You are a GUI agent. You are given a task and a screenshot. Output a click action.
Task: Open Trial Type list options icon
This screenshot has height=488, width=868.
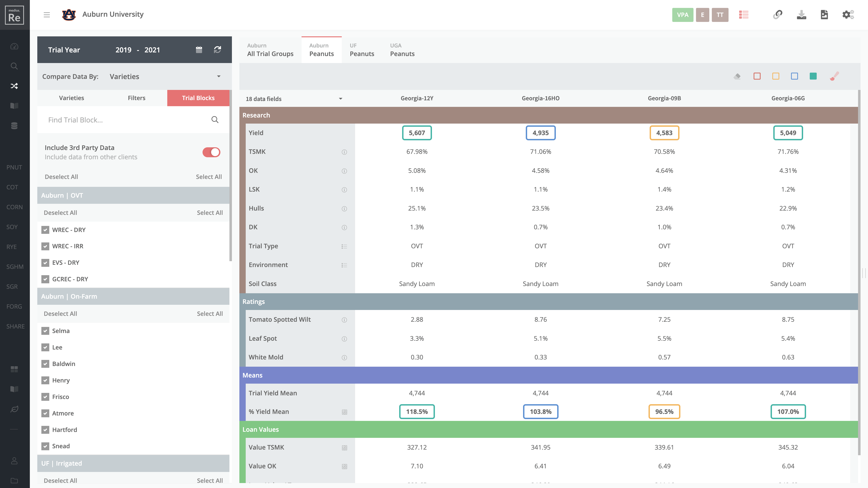pyautogui.click(x=344, y=246)
